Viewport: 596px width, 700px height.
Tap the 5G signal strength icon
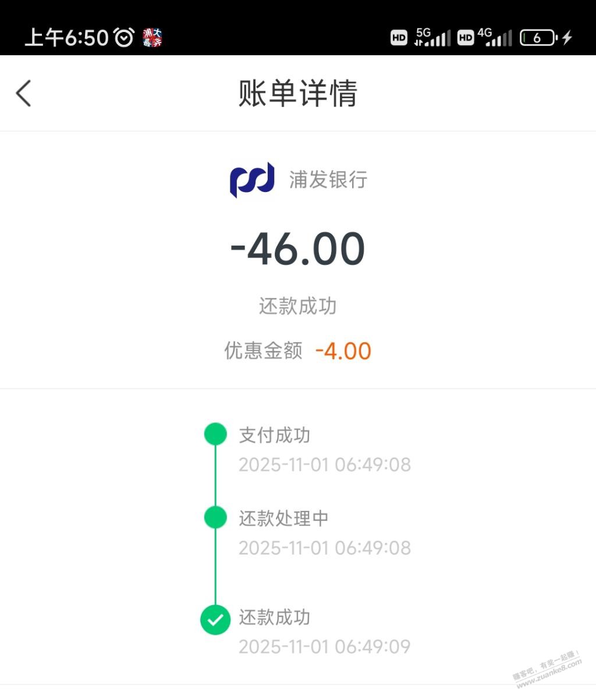(x=432, y=37)
